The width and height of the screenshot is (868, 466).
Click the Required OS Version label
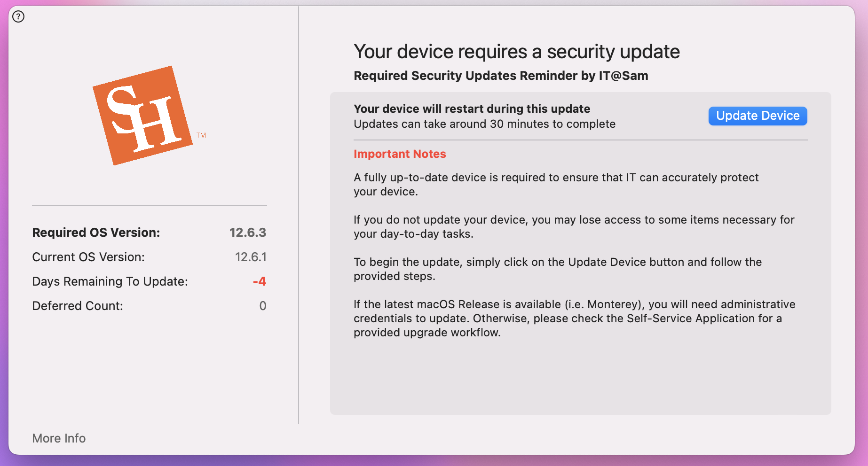[x=96, y=233]
